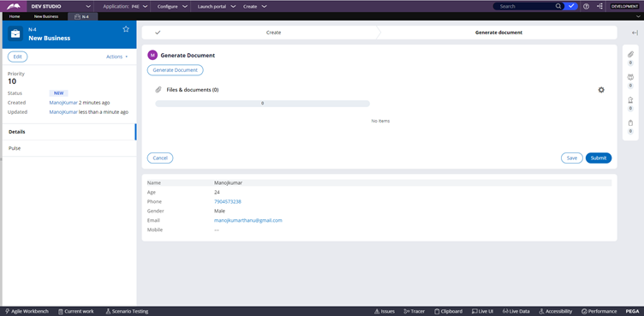The image size is (644, 316).
Task: Open the Launch portal menu
Action: (x=217, y=7)
